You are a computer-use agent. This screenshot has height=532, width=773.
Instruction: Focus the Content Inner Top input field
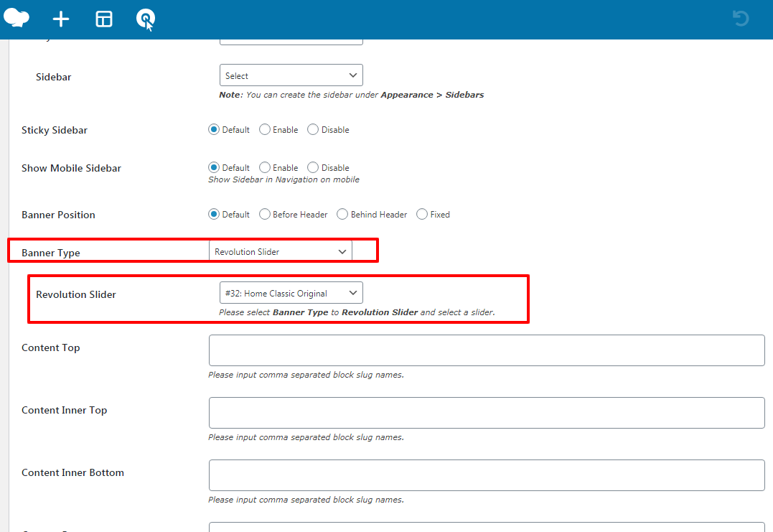point(487,413)
